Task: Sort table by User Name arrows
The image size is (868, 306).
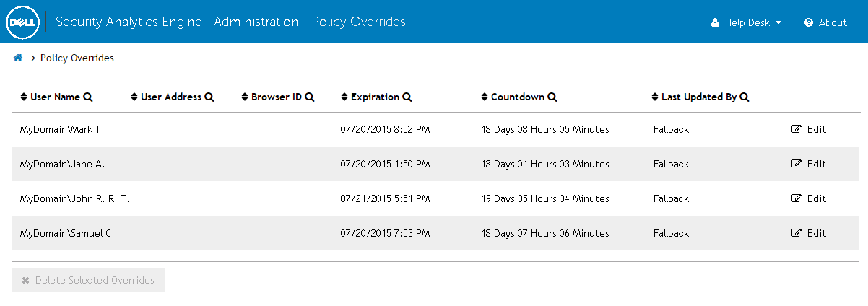Action: pos(24,97)
